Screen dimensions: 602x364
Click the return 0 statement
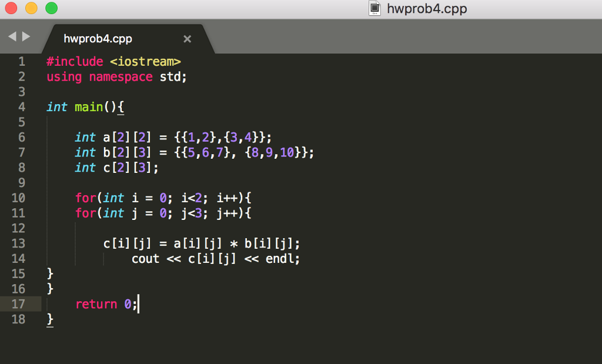coord(106,304)
